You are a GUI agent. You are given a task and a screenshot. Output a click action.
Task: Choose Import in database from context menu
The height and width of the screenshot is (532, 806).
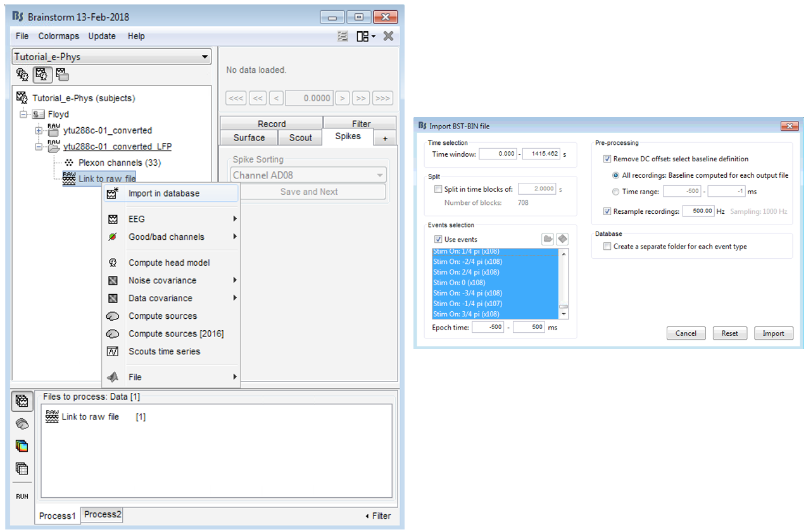pyautogui.click(x=163, y=194)
